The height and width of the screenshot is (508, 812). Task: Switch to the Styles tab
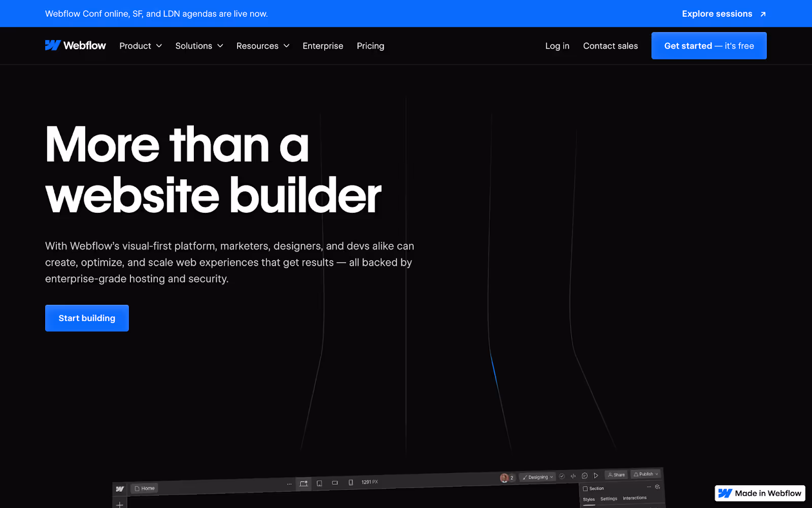(x=589, y=499)
